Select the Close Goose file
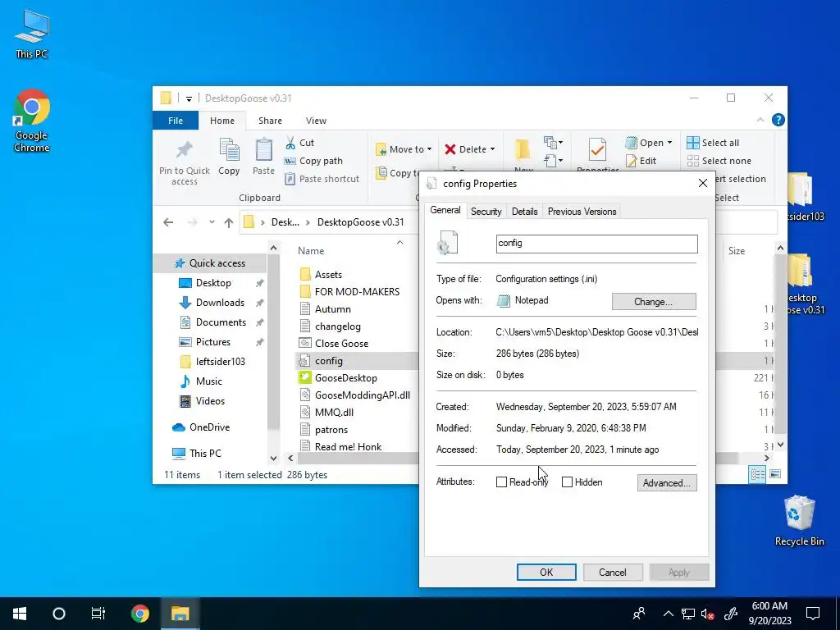Viewport: 840px width, 630px height. (x=341, y=344)
